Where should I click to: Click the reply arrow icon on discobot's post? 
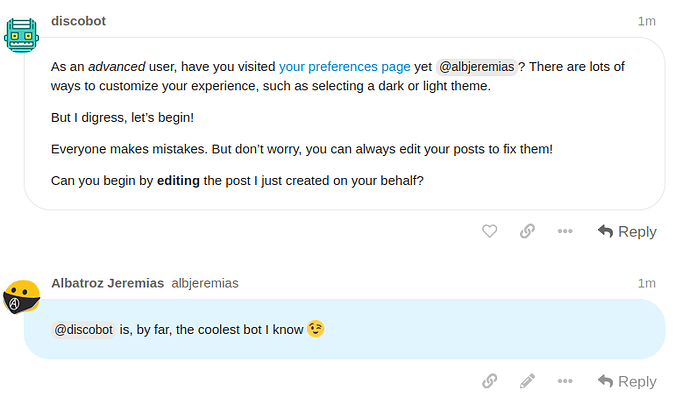[x=606, y=231]
